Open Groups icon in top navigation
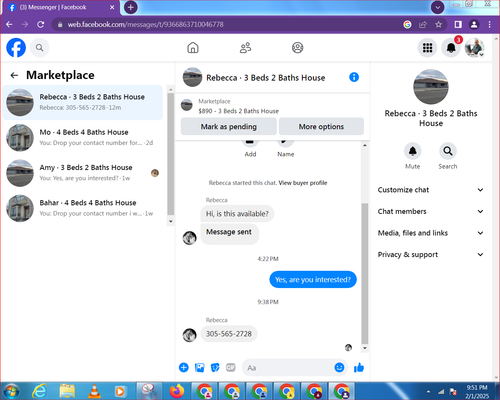The width and height of the screenshot is (500, 400). coord(297,48)
